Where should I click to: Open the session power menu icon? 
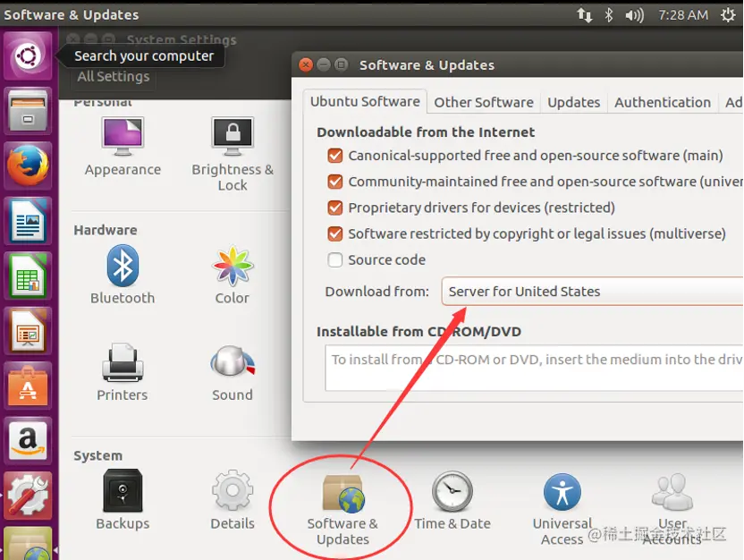pos(728,15)
